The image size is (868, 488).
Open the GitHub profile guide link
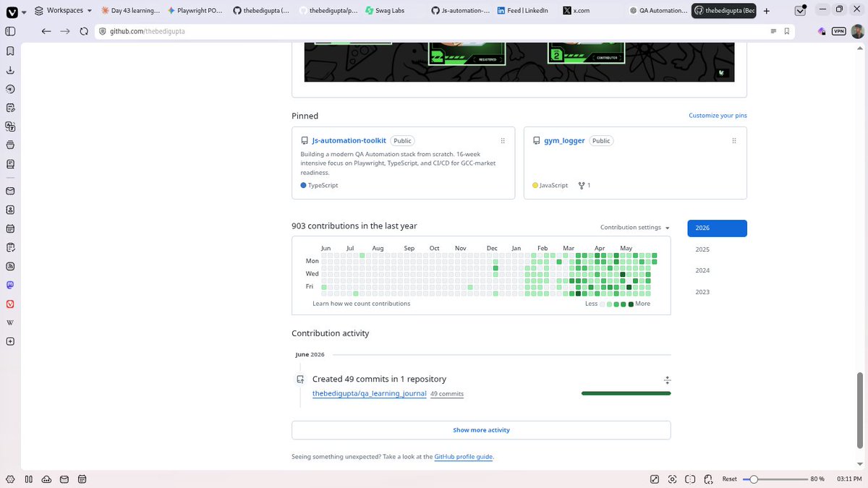[x=464, y=457]
